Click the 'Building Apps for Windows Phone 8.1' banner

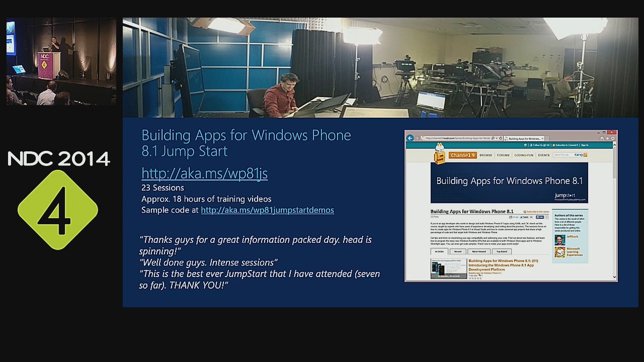click(x=509, y=182)
